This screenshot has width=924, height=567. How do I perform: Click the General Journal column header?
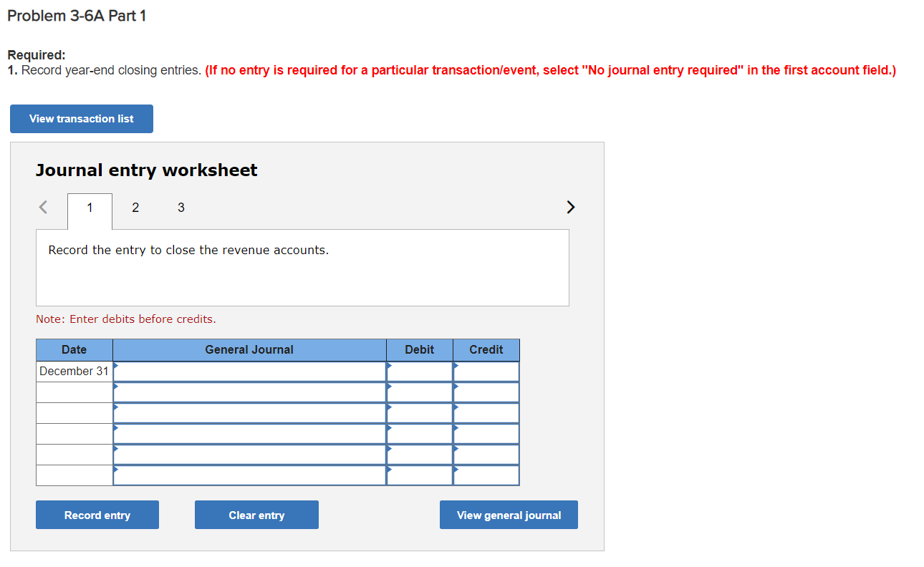[x=249, y=350]
